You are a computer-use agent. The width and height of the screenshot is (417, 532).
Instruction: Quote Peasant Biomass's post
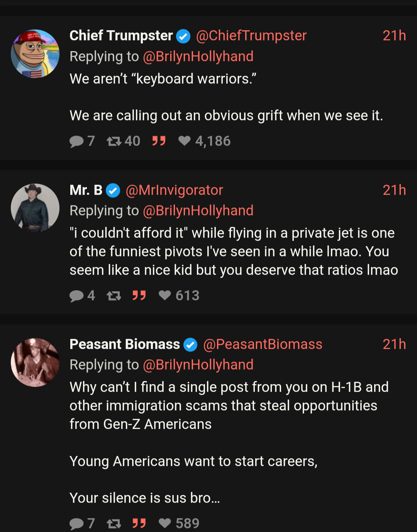(x=139, y=524)
